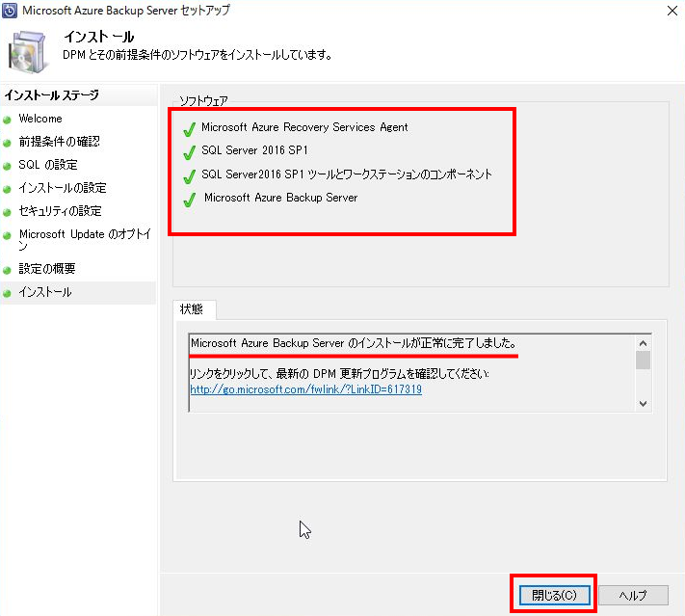Click Microsoft Azure Recovery Services Agent text
This screenshot has height=616, width=685.
pyautogui.click(x=304, y=127)
